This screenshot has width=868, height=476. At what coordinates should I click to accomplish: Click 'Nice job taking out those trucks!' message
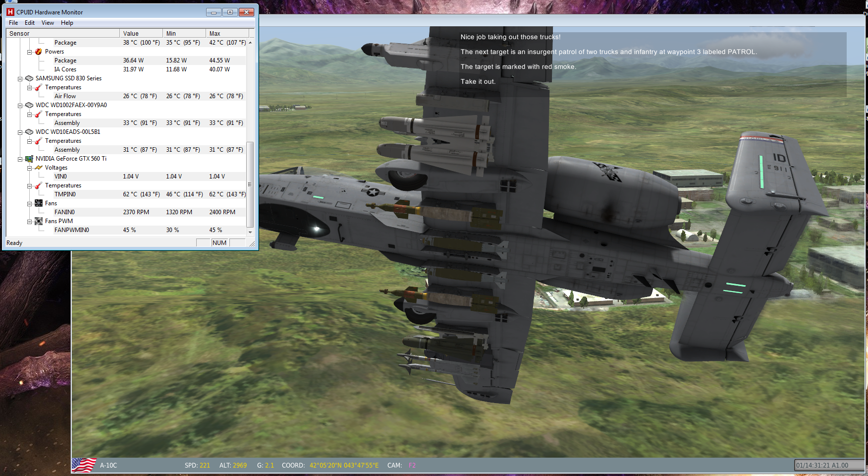coord(510,37)
